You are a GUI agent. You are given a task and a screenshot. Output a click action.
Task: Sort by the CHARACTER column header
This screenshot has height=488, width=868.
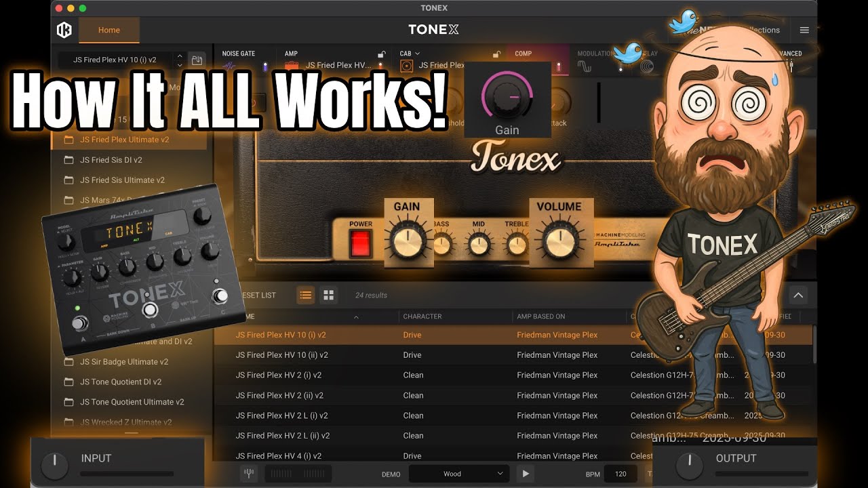(422, 317)
